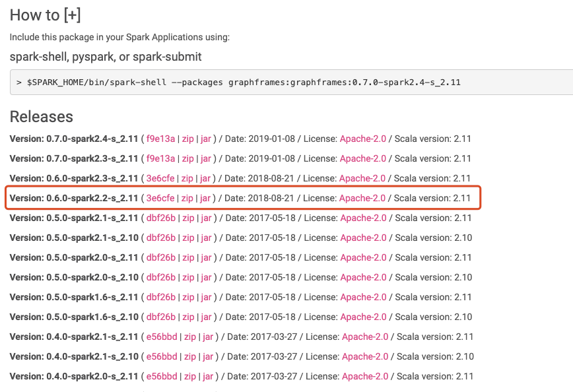This screenshot has width=573, height=392.
Task: Download jar for version 0.5.0-spark1.6-s_2.10
Action: click(x=206, y=317)
